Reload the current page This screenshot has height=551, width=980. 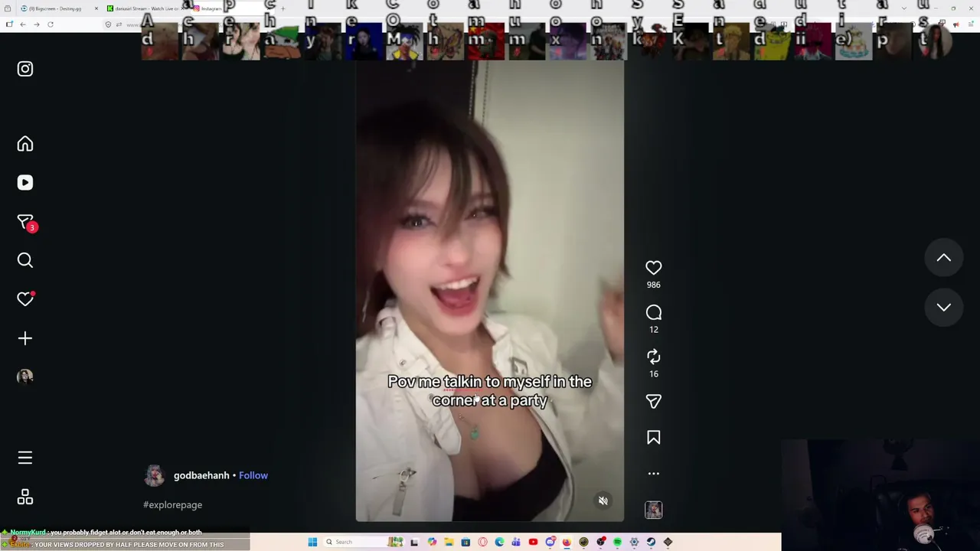pos(51,24)
